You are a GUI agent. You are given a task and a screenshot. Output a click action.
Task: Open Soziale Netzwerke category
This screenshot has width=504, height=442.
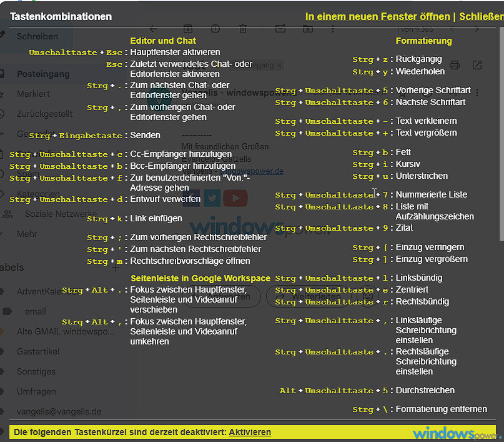61,214
